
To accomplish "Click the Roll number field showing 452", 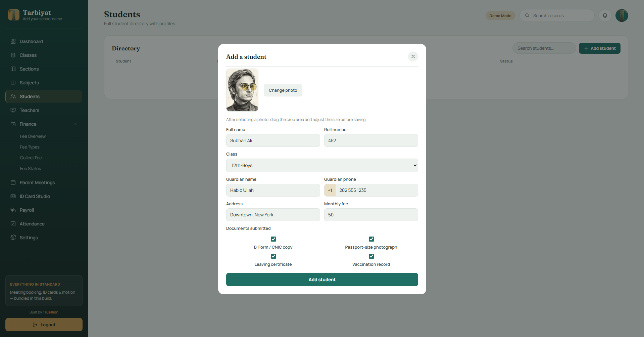I will point(371,140).
